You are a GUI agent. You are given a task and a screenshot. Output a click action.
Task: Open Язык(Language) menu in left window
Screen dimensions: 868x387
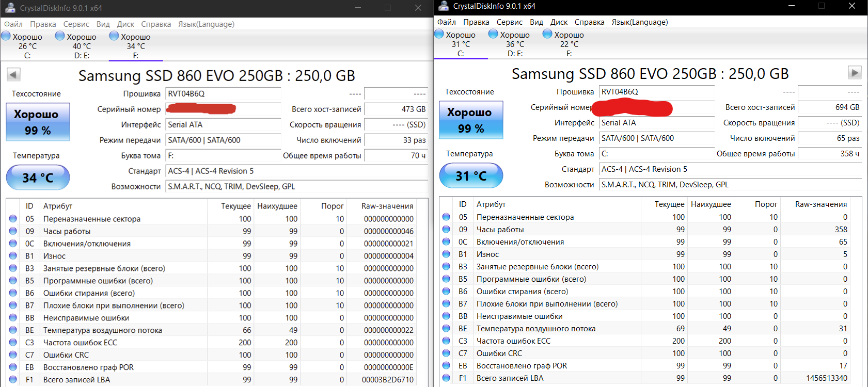click(206, 24)
